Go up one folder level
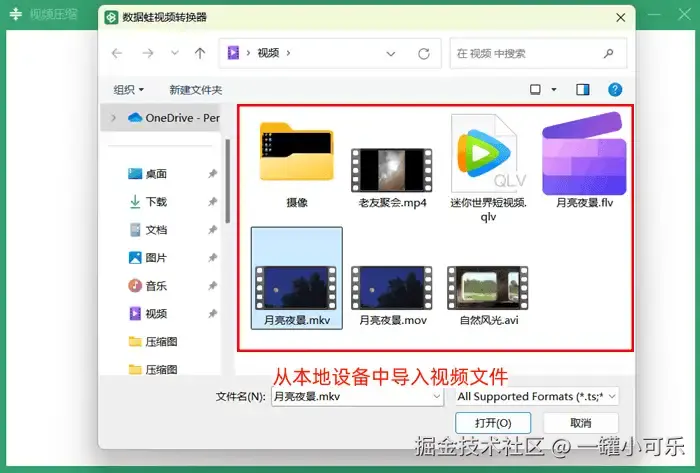This screenshot has width=700, height=473. point(200,54)
